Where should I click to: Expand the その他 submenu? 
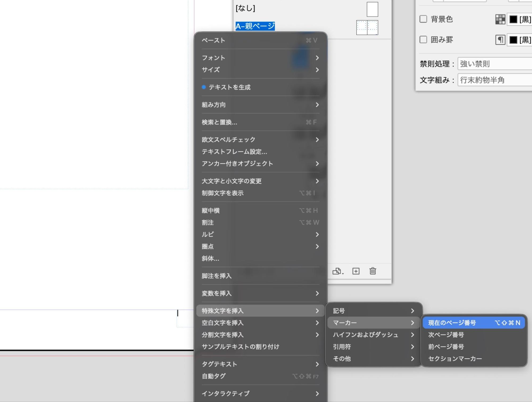pos(374,359)
